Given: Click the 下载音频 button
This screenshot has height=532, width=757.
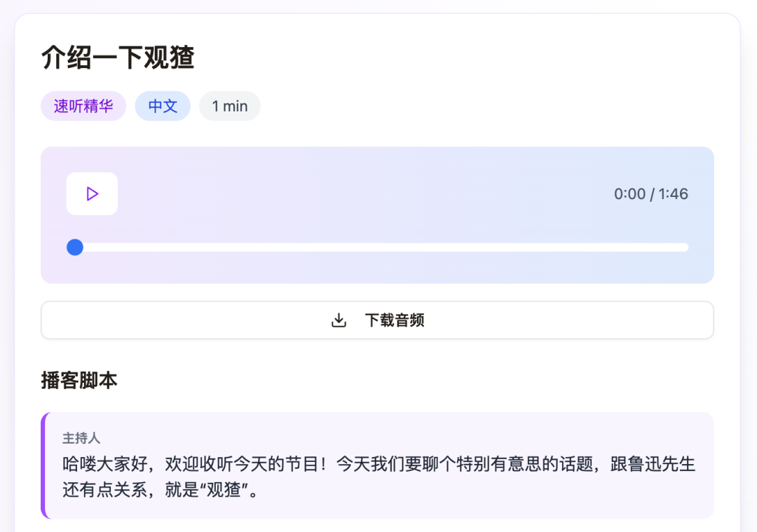Looking at the screenshot, I should pos(377,320).
